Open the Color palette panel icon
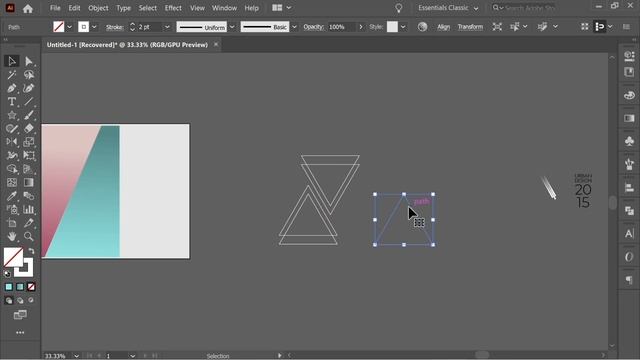Image resolution: width=640 pixels, height=360 pixels. [629, 95]
